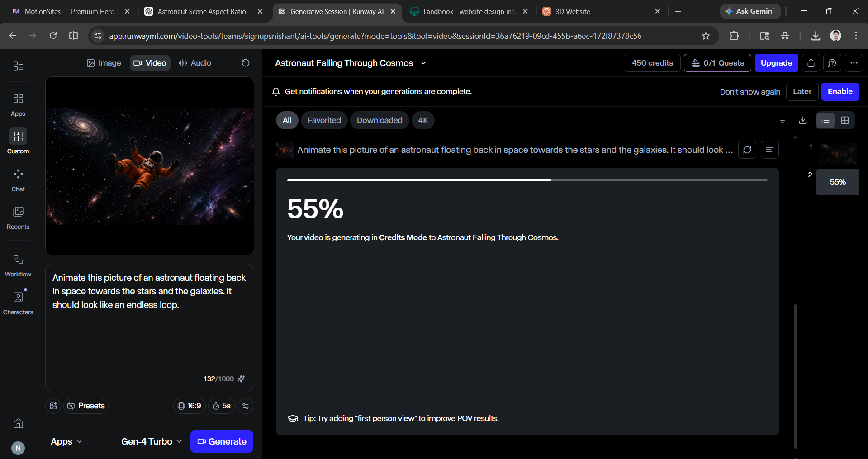Switch to the Image mode tab

104,63
